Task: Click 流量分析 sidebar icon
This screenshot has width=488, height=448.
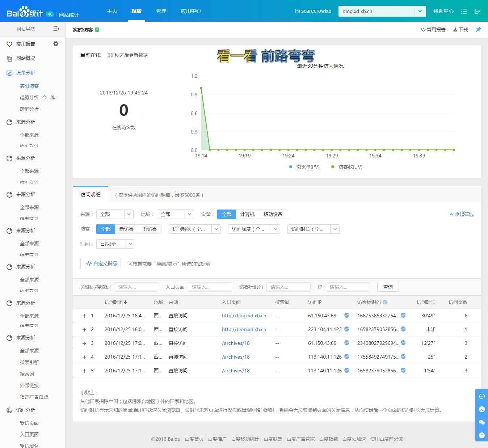Action: click(x=9, y=73)
